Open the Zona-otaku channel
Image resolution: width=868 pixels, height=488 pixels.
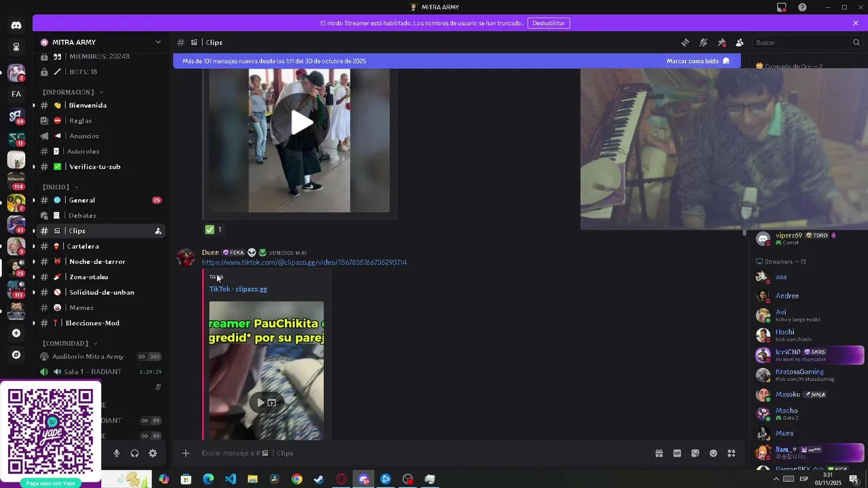[101, 277]
